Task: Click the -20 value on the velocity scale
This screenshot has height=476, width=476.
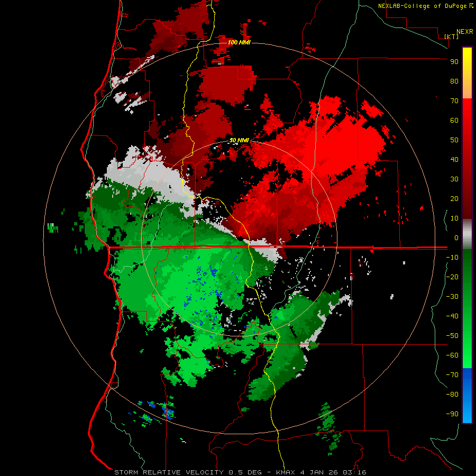Action: pos(452,277)
